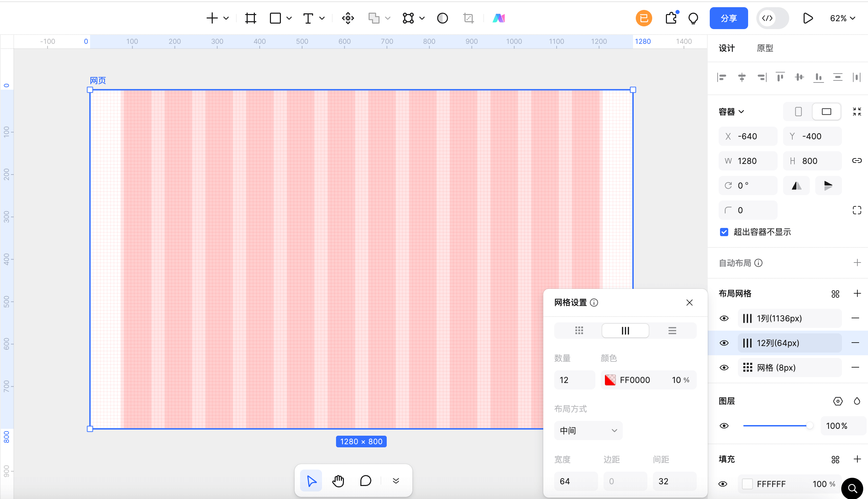Open the 62% zoom dropdown
The image size is (868, 499).
(x=842, y=18)
